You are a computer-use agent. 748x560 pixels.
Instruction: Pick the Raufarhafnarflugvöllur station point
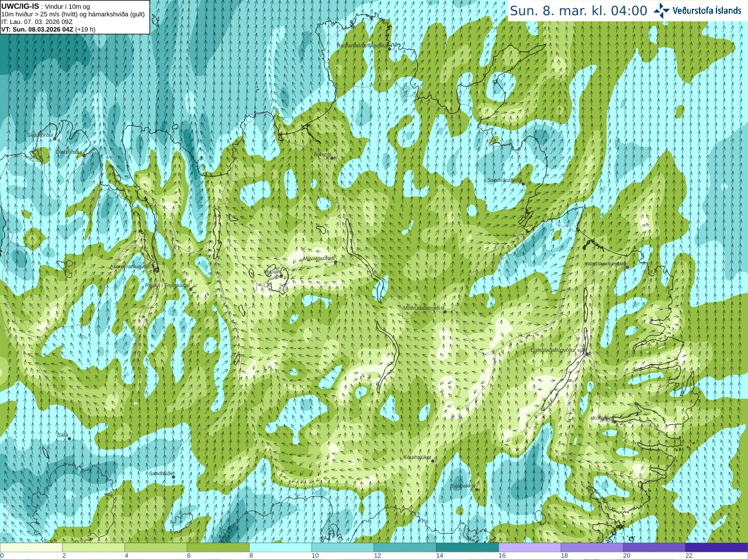coord(390,49)
